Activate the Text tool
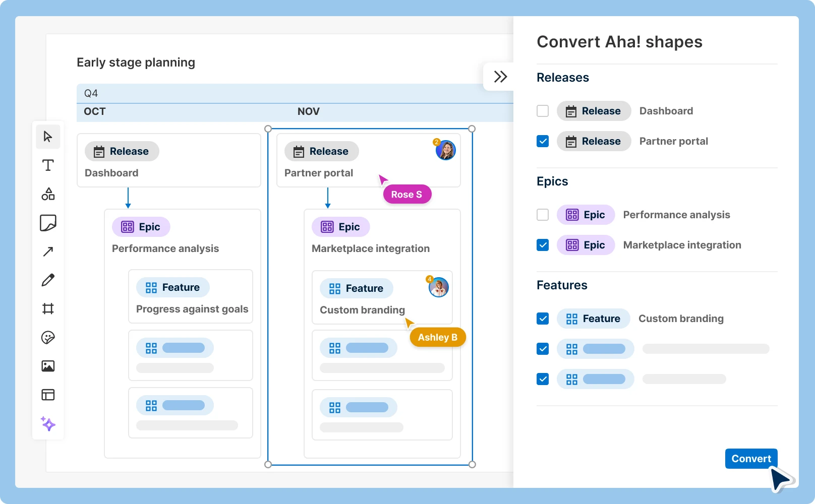815x504 pixels. [x=48, y=165]
